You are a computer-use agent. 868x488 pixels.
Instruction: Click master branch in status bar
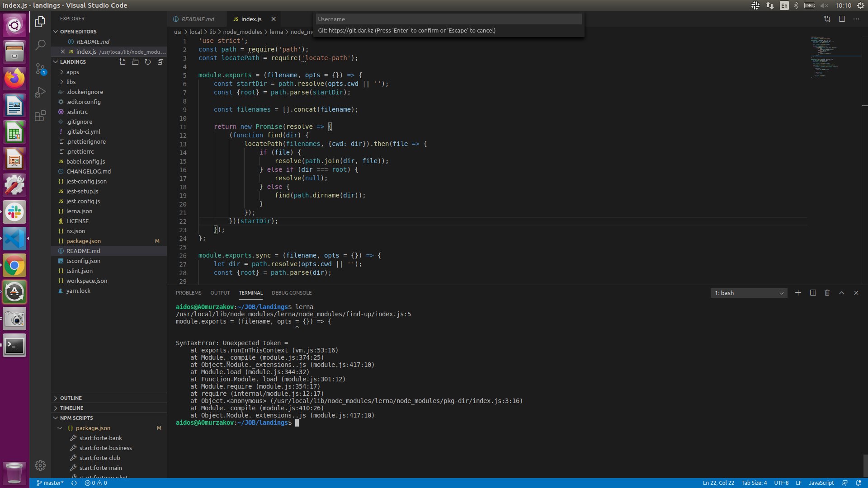pos(50,483)
